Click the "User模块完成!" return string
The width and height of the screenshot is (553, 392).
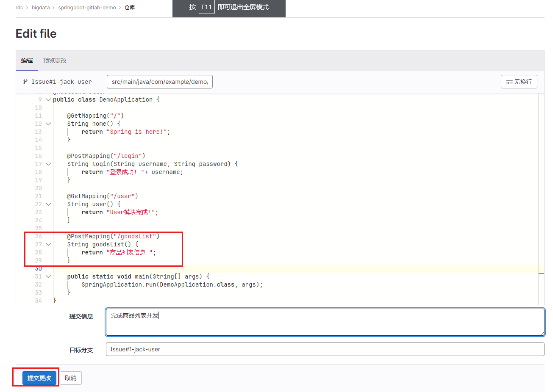click(131, 213)
